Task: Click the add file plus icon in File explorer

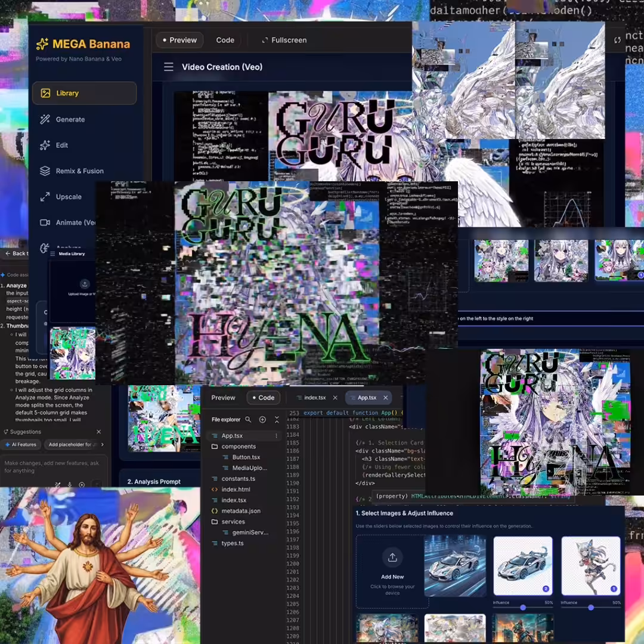Action: pyautogui.click(x=262, y=419)
